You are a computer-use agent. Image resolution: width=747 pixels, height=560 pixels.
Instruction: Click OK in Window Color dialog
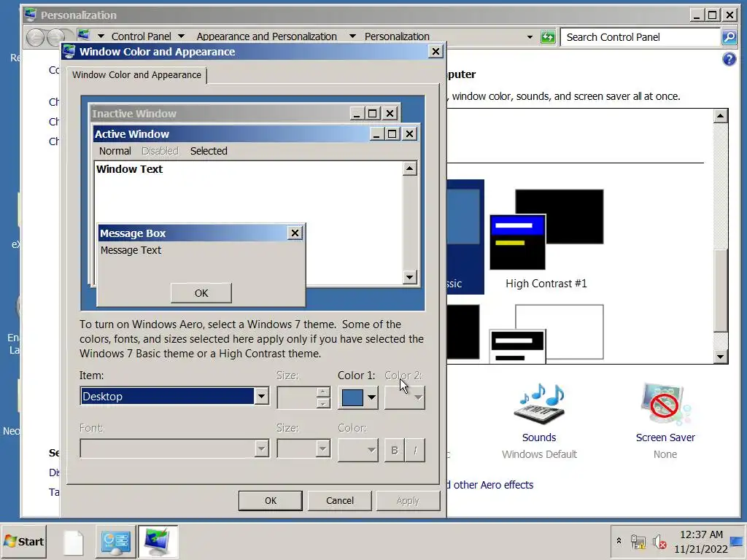tap(271, 500)
